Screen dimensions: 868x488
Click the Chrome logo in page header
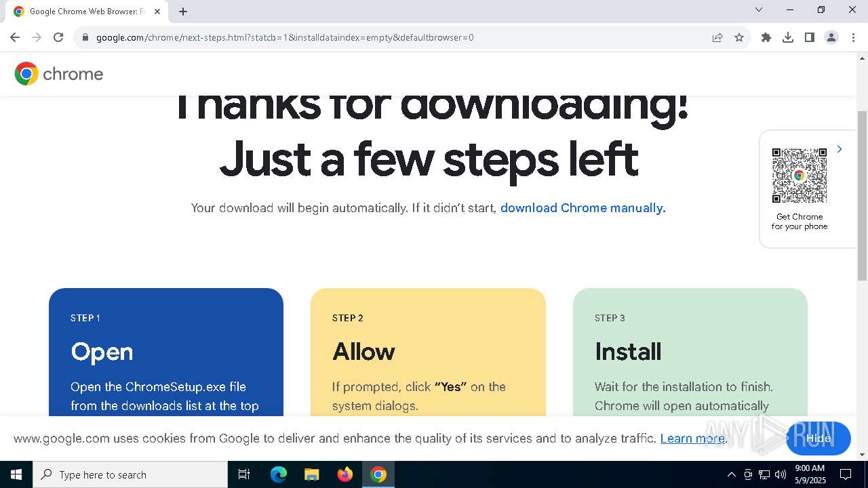pyautogui.click(x=59, y=73)
